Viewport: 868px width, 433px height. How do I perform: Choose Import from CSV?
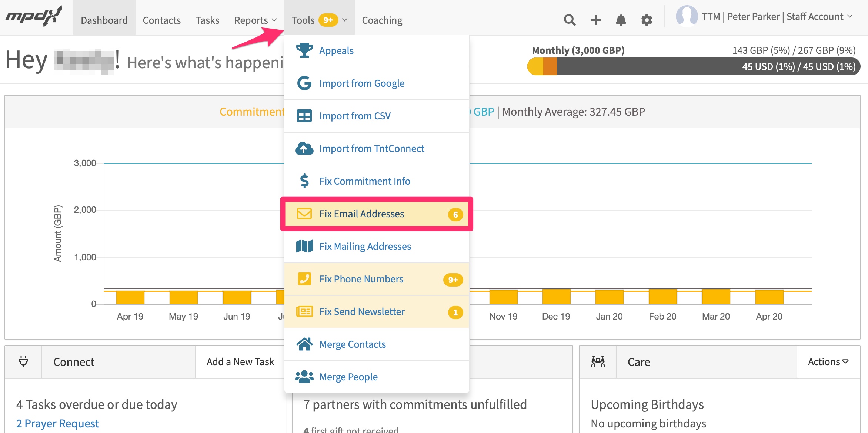coord(377,116)
